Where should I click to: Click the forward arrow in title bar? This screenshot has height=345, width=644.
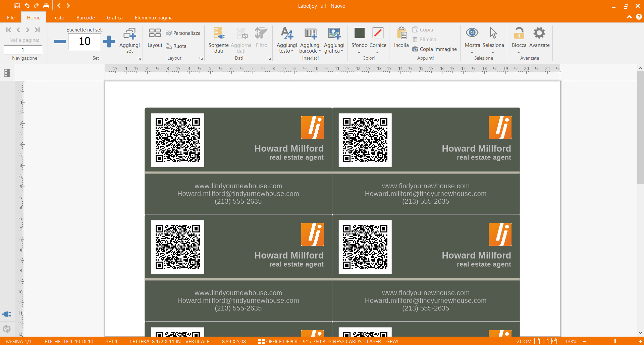(68, 6)
